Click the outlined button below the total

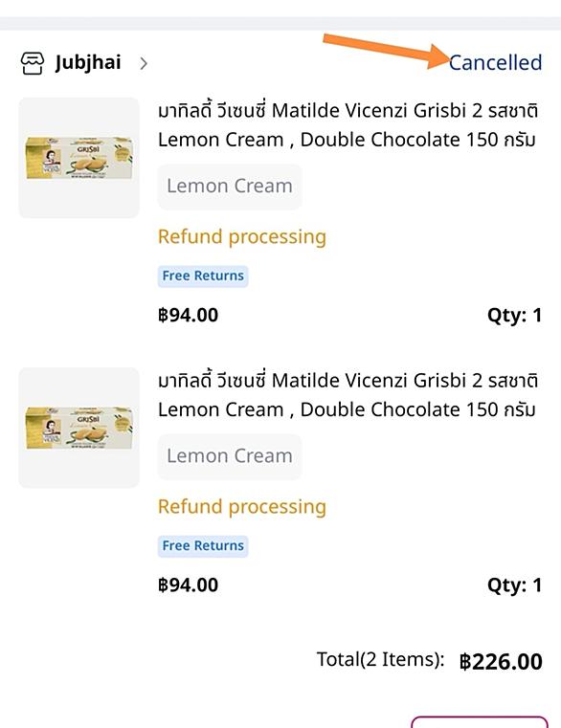tap(480, 722)
